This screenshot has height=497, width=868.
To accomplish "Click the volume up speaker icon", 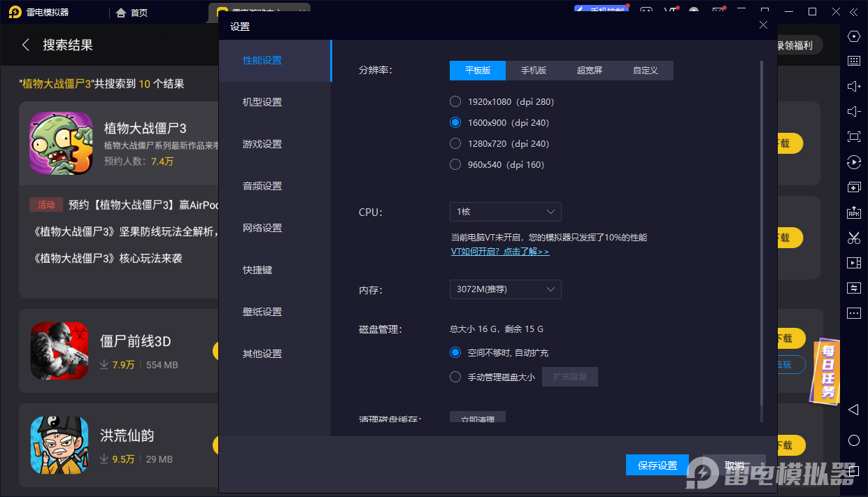I will click(x=853, y=86).
